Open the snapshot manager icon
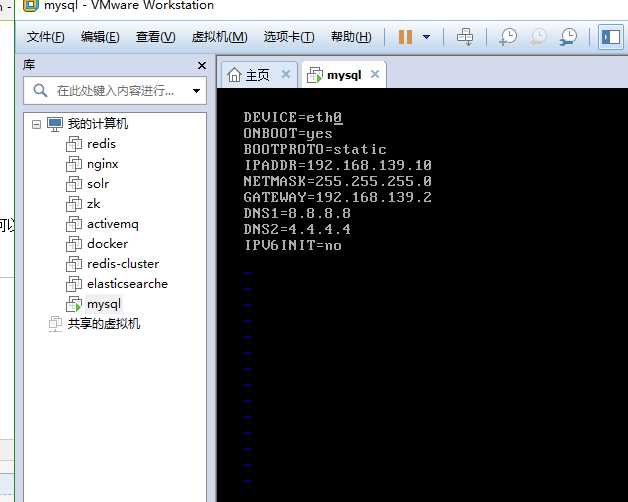Viewport: 628px width, 502px height. [568, 37]
